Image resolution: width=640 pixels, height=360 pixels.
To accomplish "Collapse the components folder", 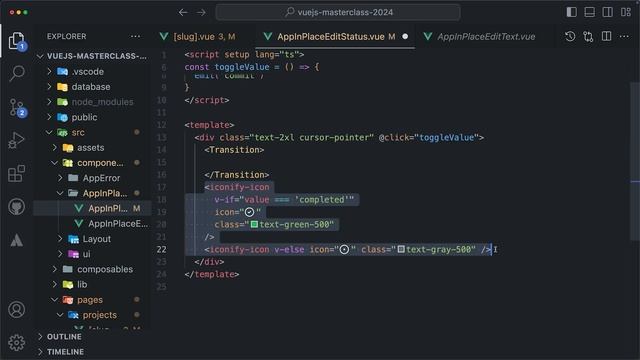I will (x=92, y=163).
